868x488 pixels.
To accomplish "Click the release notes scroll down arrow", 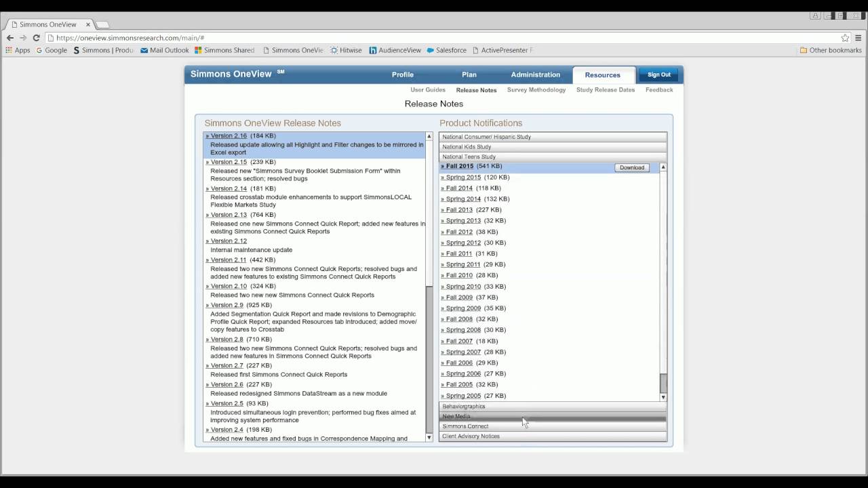I will [x=429, y=438].
